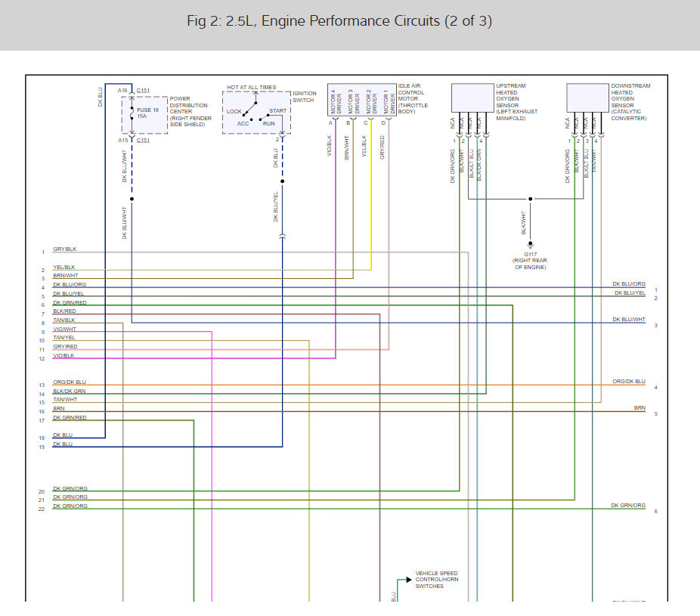
Task: Click the ORG/DK BLU label on left row 13
Action: click(x=70, y=382)
